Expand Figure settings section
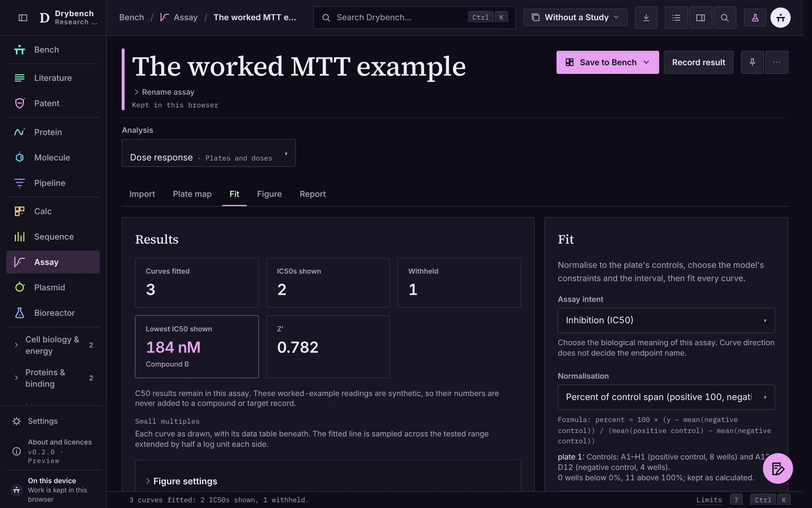 pos(182,481)
